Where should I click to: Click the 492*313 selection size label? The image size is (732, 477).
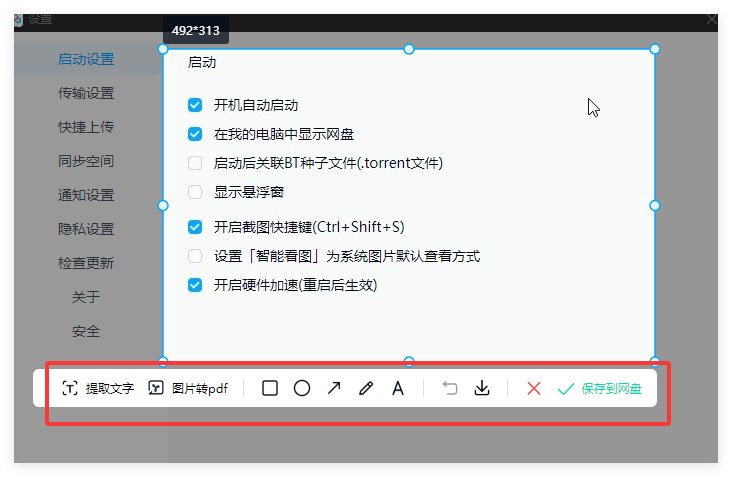coord(196,30)
